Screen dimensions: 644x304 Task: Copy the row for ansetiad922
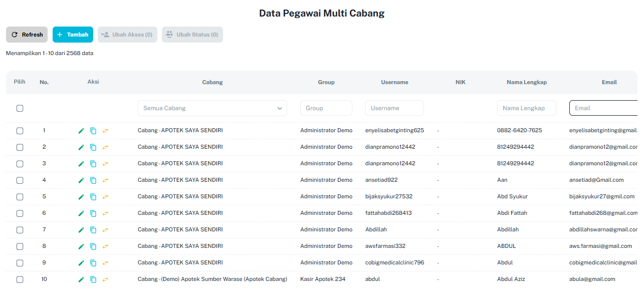pyautogui.click(x=93, y=180)
